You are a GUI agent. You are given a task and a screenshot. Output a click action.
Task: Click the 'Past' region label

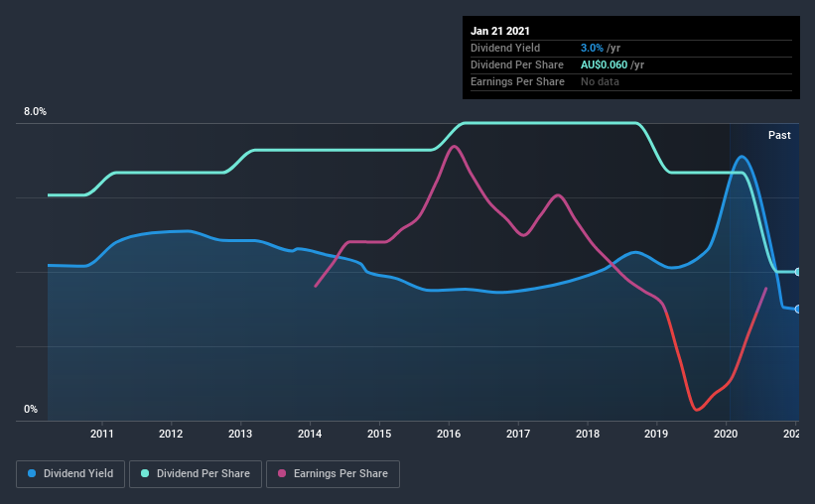779,135
